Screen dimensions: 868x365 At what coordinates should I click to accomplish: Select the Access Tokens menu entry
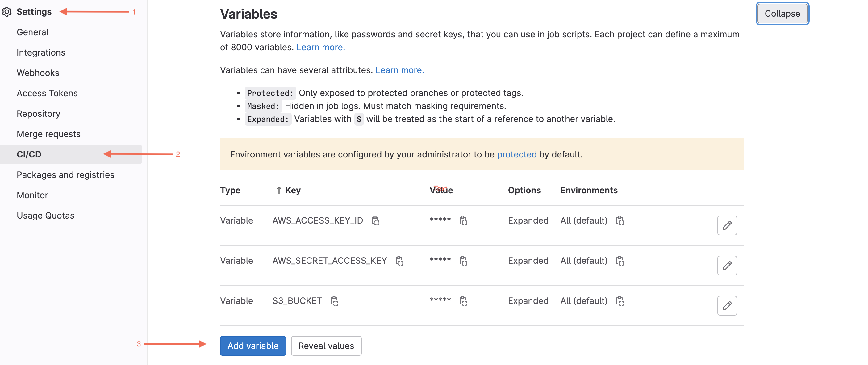point(47,93)
